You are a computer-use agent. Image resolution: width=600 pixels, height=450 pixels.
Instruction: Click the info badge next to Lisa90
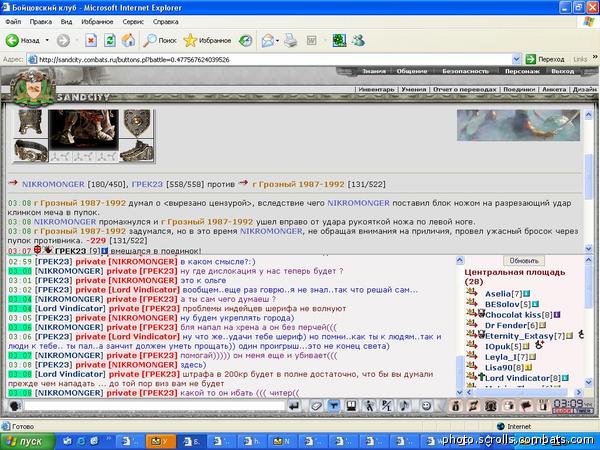click(x=528, y=368)
